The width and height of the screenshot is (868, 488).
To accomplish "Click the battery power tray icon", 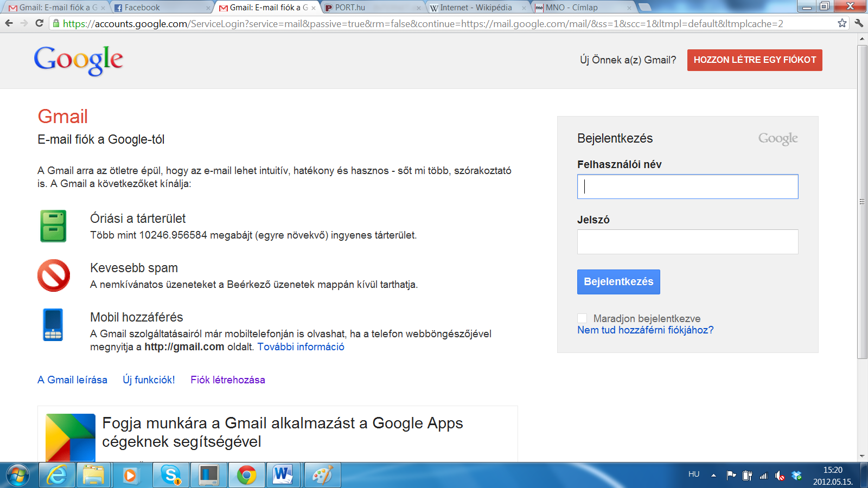I will click(748, 476).
